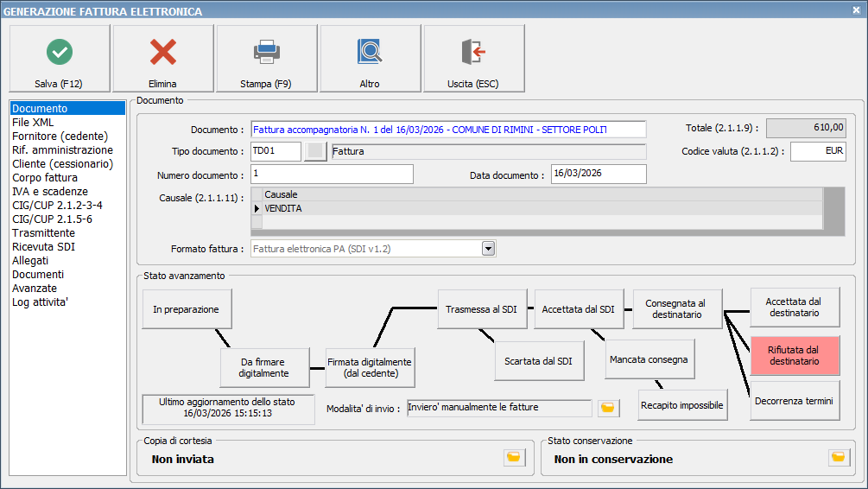The width and height of the screenshot is (868, 489).
Task: Click the Numero documento input field
Action: pos(332,175)
